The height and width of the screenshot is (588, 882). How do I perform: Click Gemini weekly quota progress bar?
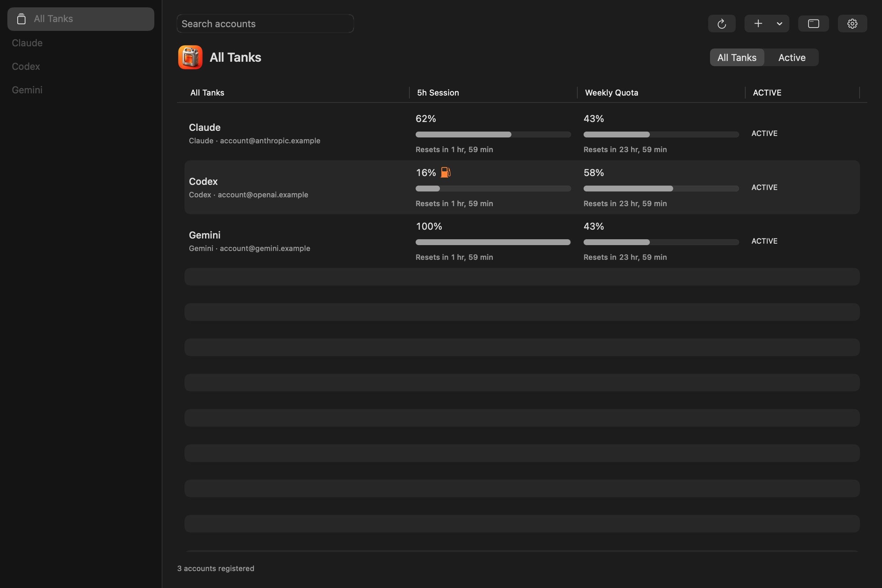click(661, 242)
